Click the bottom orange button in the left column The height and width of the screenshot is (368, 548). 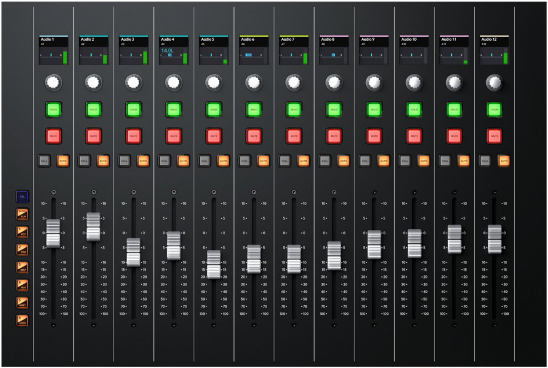pyautogui.click(x=22, y=320)
